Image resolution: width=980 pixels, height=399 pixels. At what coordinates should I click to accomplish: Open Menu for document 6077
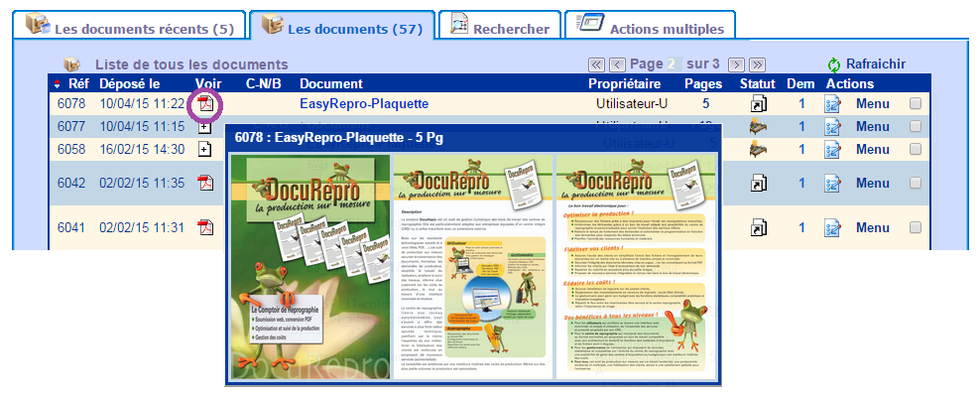pyautogui.click(x=873, y=126)
